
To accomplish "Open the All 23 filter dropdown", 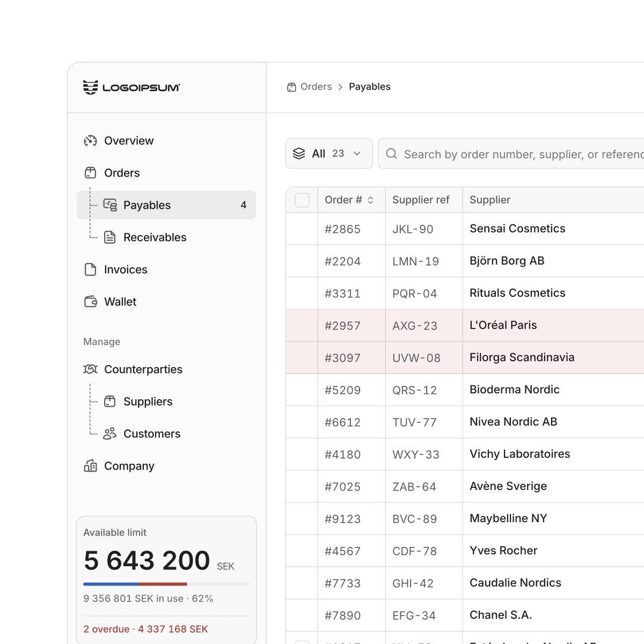I will pos(329,153).
